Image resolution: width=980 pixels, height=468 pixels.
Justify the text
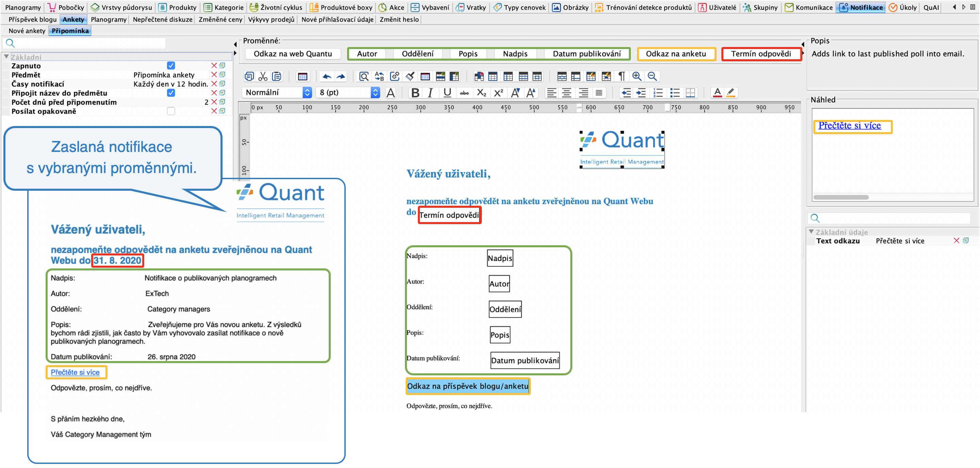[599, 93]
